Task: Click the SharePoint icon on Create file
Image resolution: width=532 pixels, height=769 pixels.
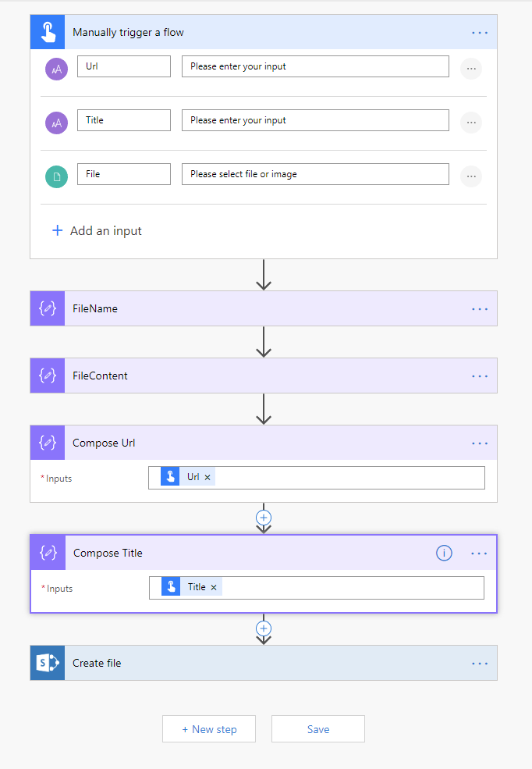Action: pos(48,663)
